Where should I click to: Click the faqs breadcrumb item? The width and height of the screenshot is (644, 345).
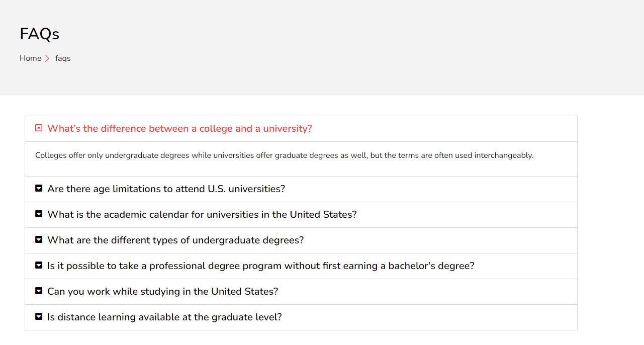pos(63,58)
